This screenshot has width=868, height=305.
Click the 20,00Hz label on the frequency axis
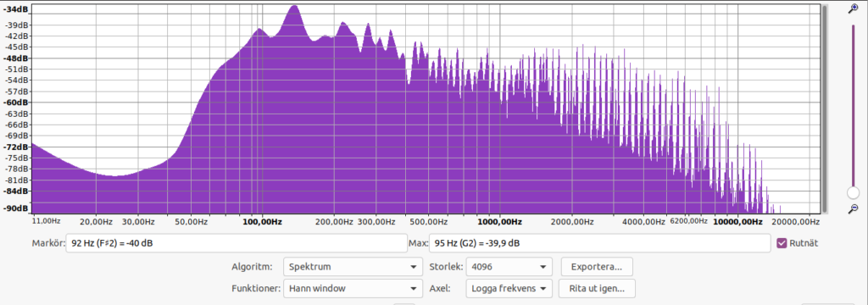pos(97,221)
